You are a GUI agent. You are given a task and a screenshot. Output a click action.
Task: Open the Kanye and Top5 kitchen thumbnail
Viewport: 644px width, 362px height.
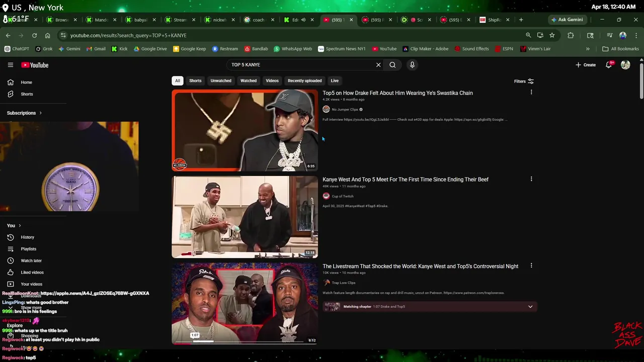(245, 217)
